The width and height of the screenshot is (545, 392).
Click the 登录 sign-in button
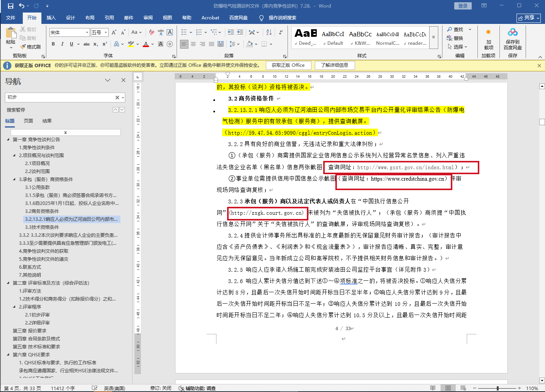463,6
